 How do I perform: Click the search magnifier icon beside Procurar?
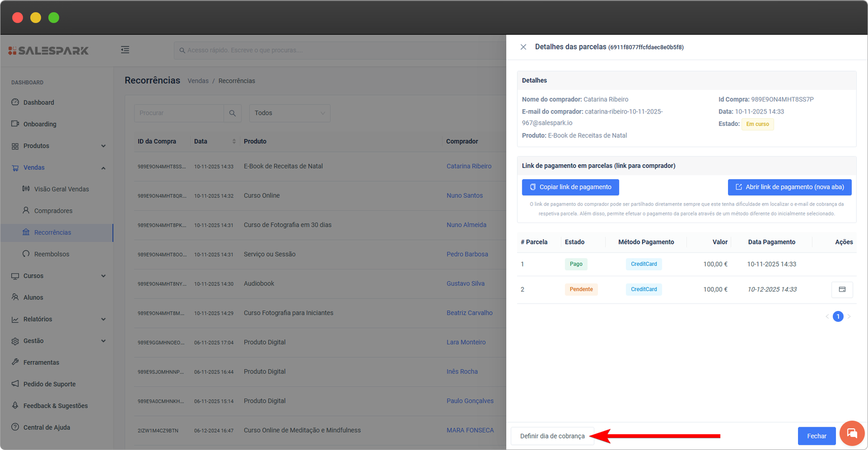click(x=232, y=113)
